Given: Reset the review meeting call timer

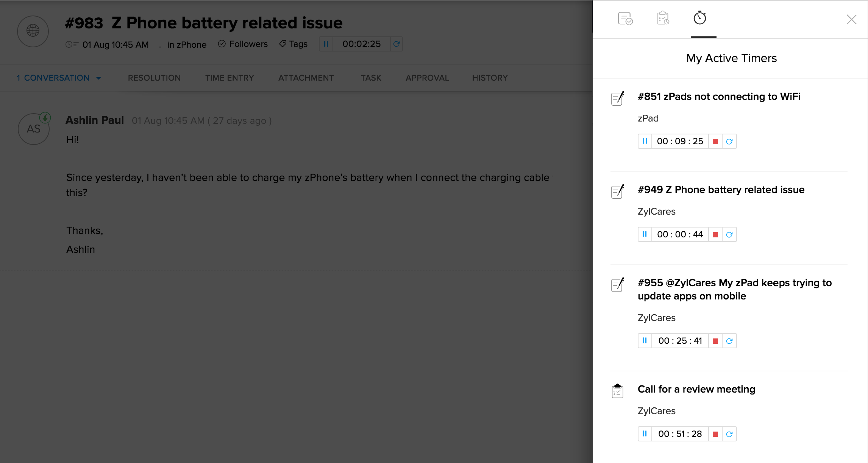Looking at the screenshot, I should pos(729,434).
